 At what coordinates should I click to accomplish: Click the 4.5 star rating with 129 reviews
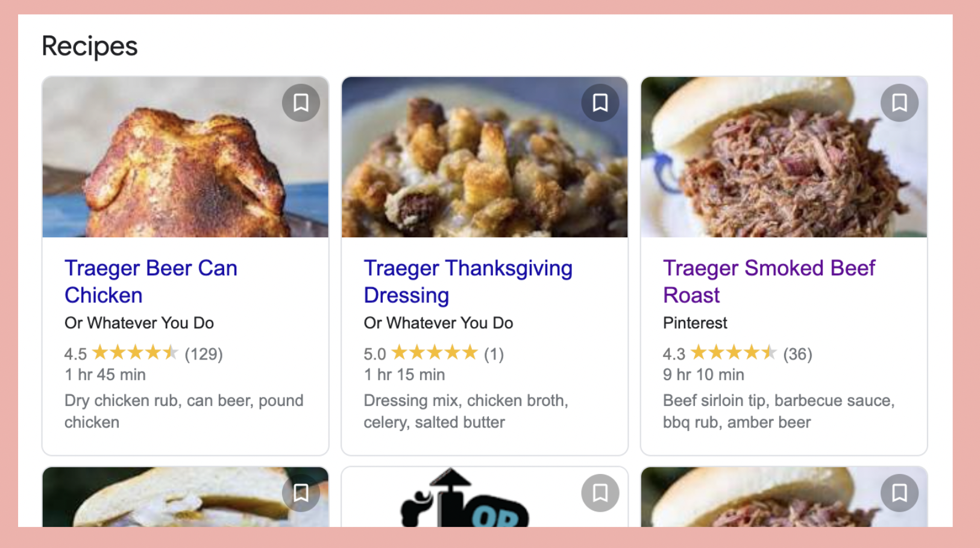click(x=143, y=353)
